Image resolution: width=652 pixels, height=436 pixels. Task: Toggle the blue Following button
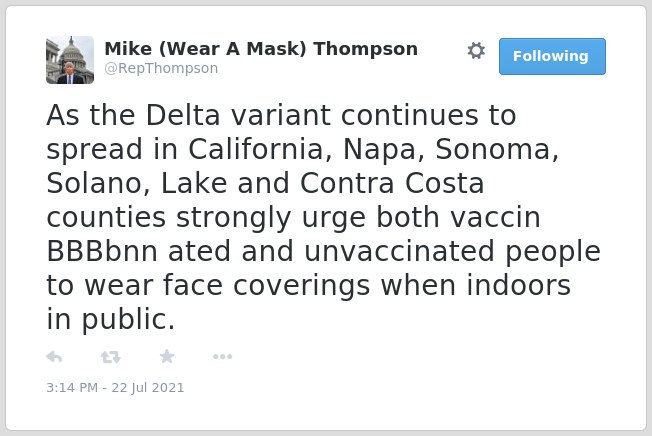click(552, 57)
